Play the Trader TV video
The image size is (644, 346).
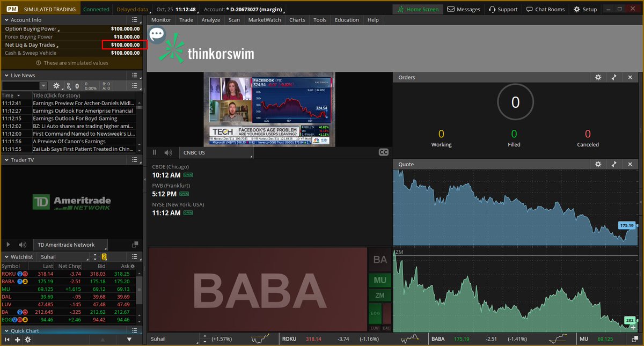(8, 245)
